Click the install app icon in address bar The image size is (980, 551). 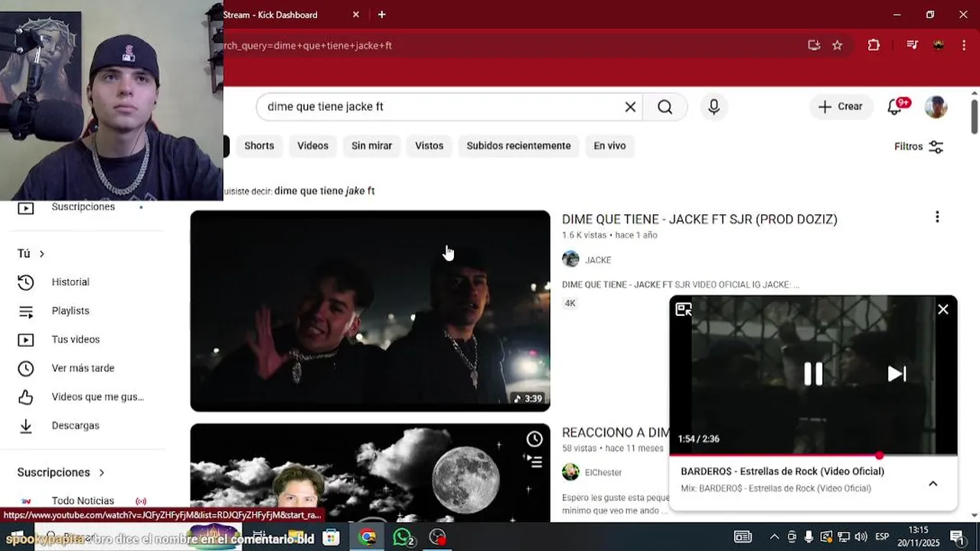click(x=814, y=45)
